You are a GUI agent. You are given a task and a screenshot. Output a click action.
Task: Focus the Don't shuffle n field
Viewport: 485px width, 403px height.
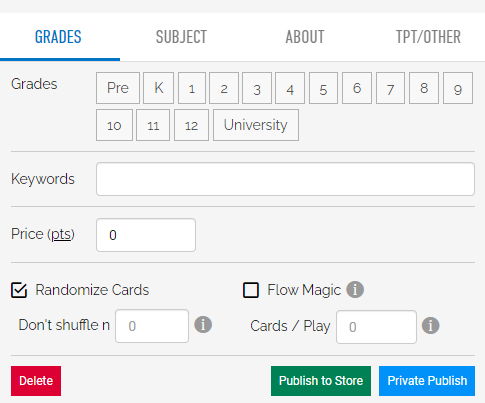(152, 326)
